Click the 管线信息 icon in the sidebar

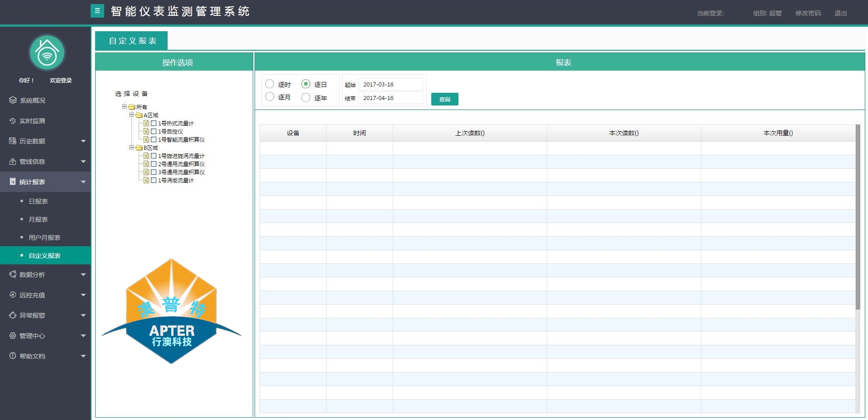tap(13, 162)
